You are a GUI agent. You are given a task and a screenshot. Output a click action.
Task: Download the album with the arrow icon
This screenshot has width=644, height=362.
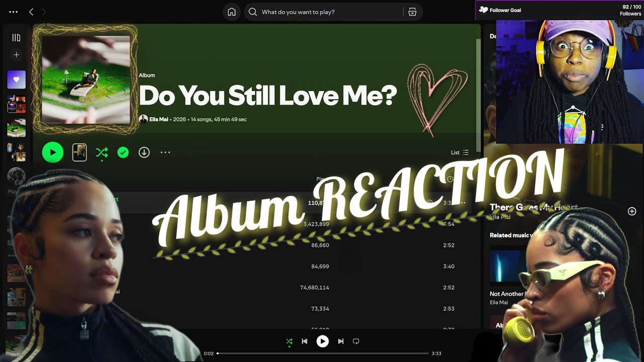[x=144, y=152]
